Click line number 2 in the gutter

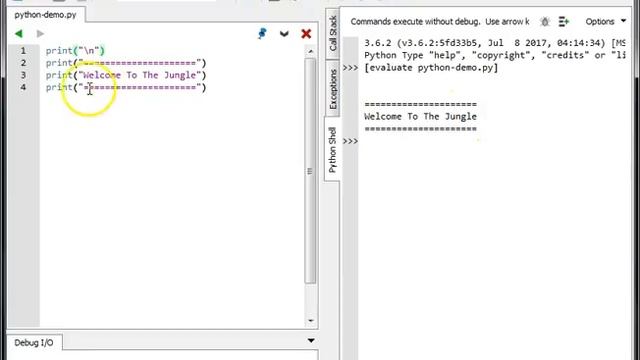23,63
